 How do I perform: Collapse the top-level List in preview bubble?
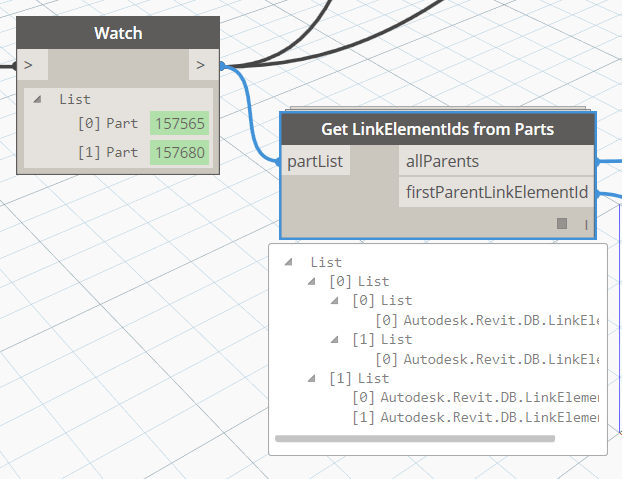click(289, 262)
